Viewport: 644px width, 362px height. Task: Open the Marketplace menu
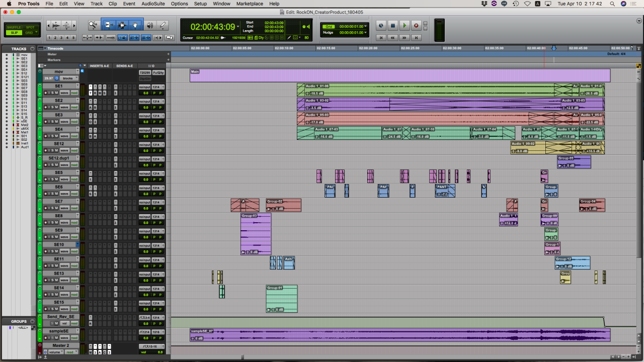pyautogui.click(x=250, y=4)
